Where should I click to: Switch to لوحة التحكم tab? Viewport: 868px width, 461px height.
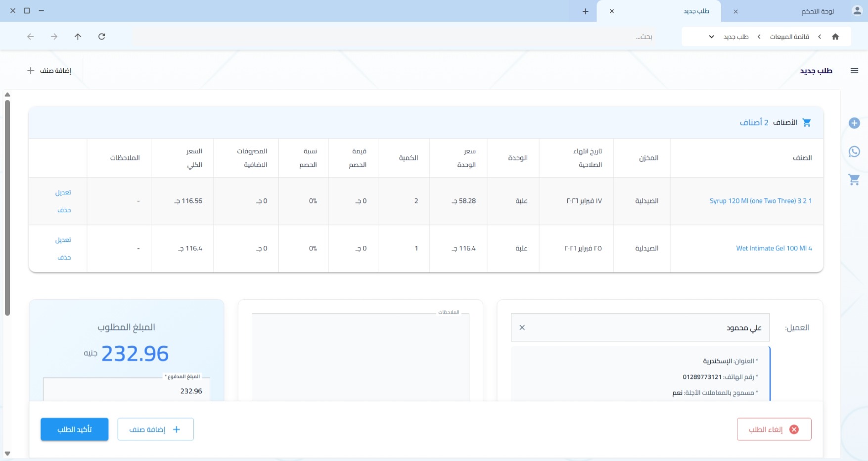[817, 11]
